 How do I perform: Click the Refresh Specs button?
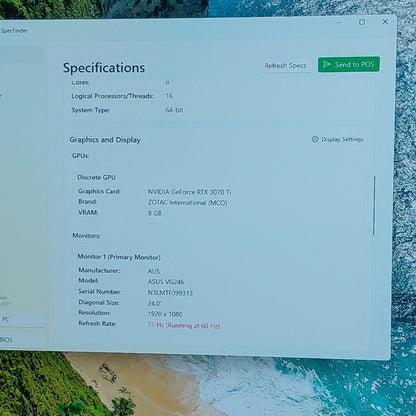point(285,66)
